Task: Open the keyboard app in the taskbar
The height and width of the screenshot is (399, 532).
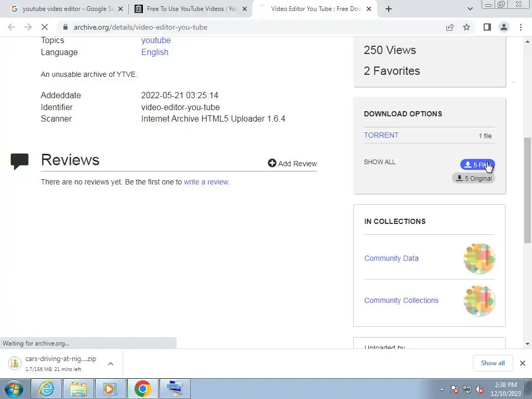Action: click(175, 389)
